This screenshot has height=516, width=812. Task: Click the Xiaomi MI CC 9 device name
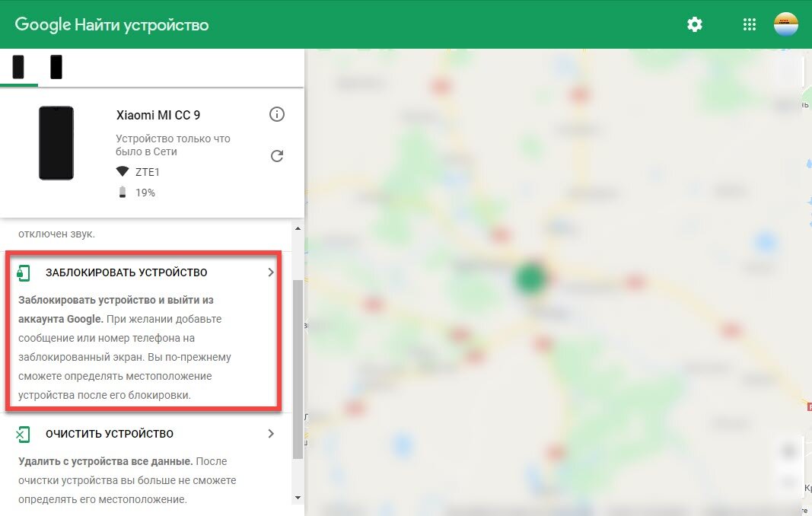[x=158, y=115]
